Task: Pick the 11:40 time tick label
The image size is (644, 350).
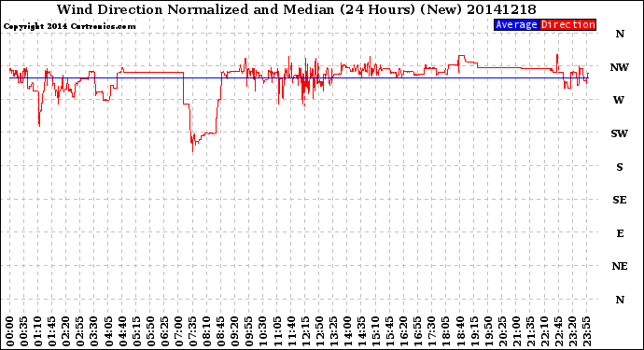Action: [291, 331]
